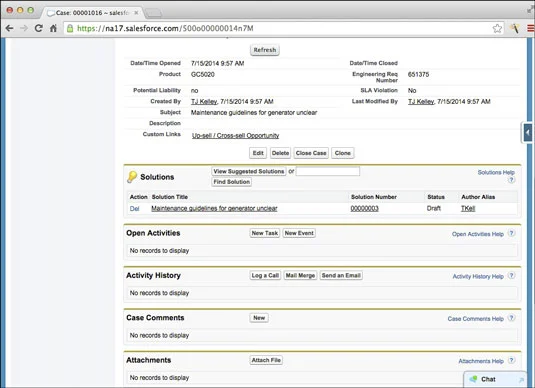Viewport: 535px width, 388px height.
Task: Click the Find Solution button
Action: click(232, 182)
